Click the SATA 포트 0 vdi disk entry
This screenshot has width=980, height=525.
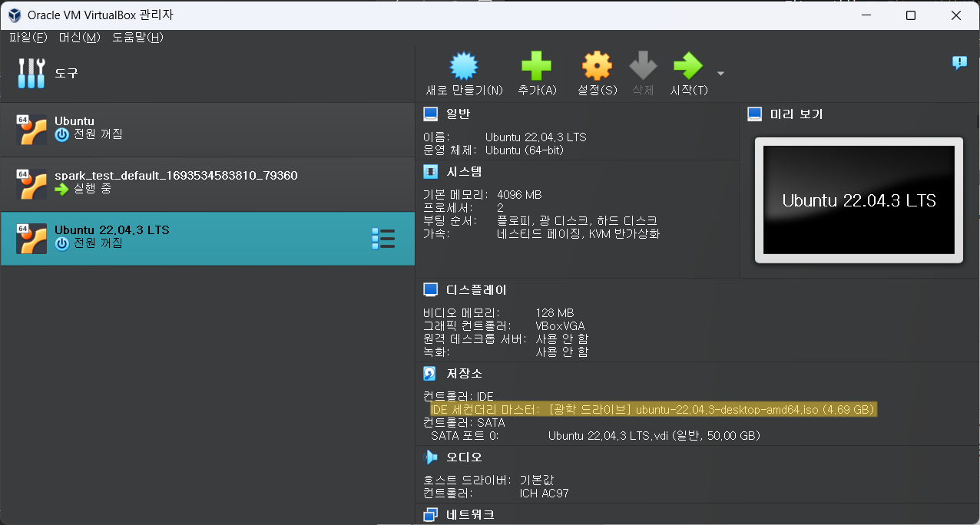[x=595, y=436]
